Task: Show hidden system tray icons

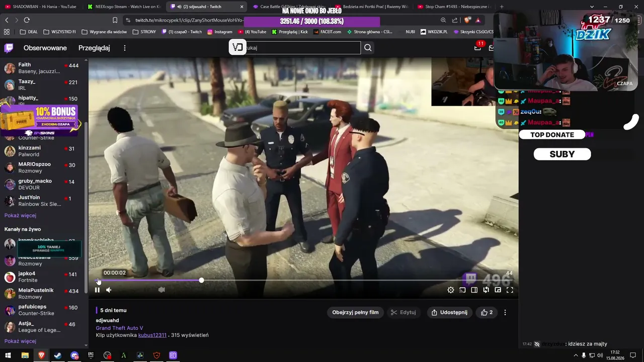Action: 576,355
